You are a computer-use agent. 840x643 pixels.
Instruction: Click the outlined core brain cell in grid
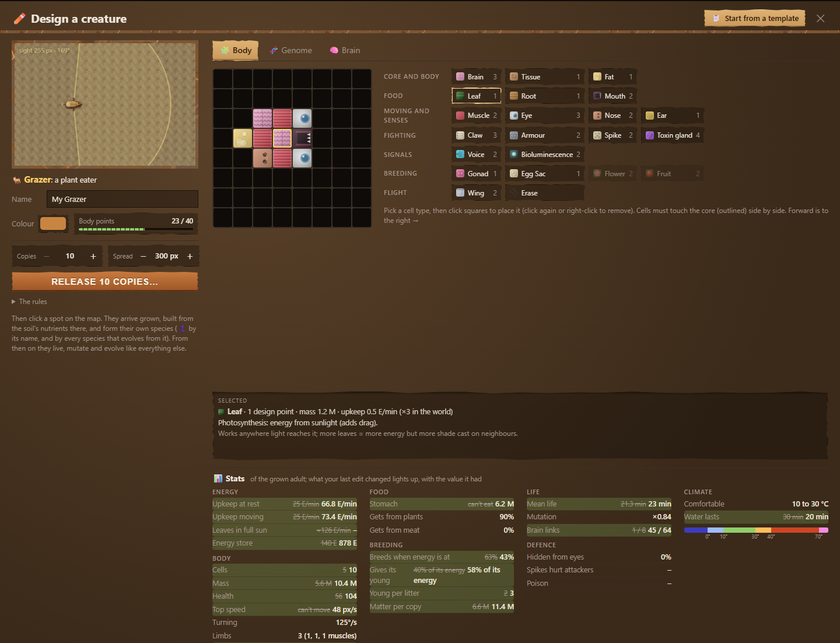click(282, 138)
